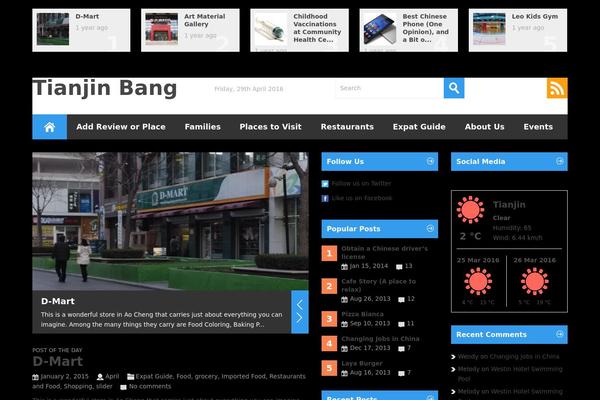This screenshot has width=600, height=400.
Task: Open Art Material Gallery ticker card
Action: (x=190, y=30)
